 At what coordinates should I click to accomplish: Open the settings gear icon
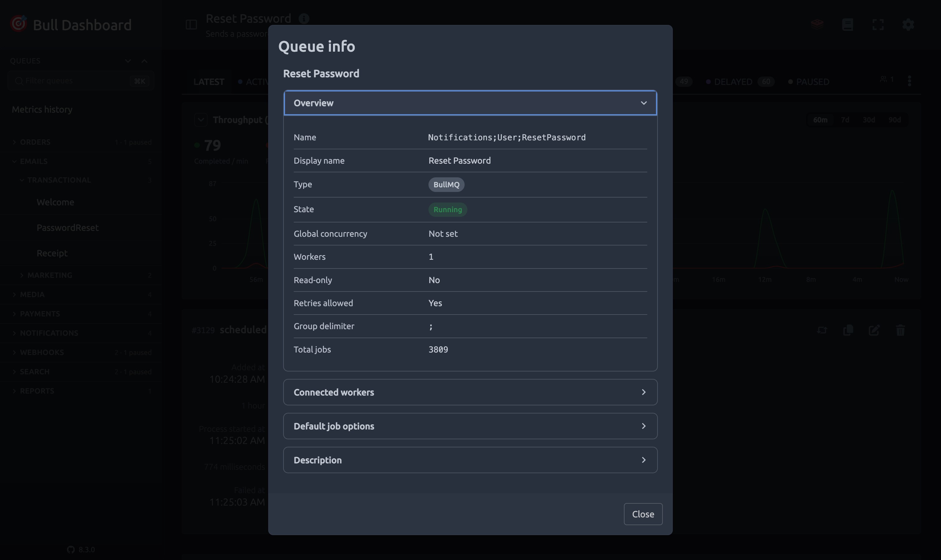click(x=908, y=25)
